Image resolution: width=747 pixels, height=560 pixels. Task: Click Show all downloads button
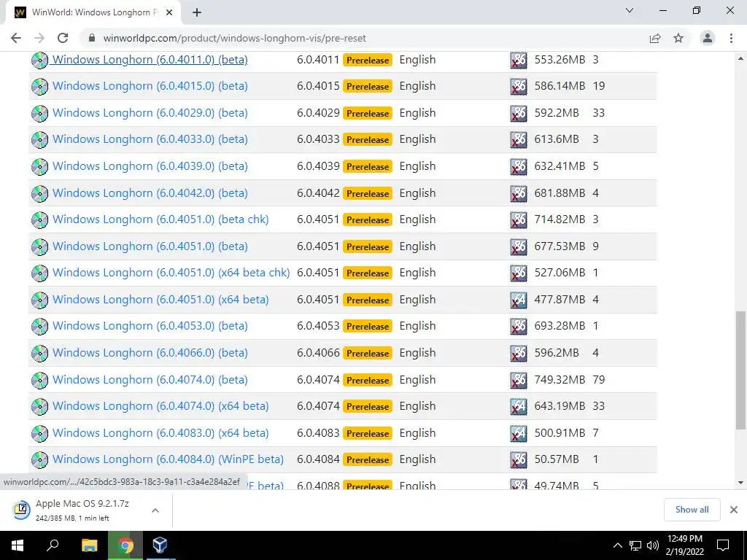point(692,510)
